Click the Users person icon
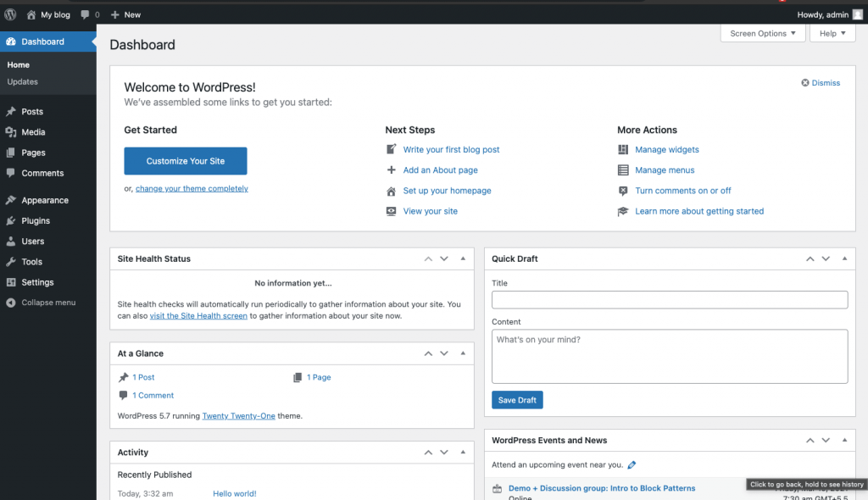 click(10, 241)
